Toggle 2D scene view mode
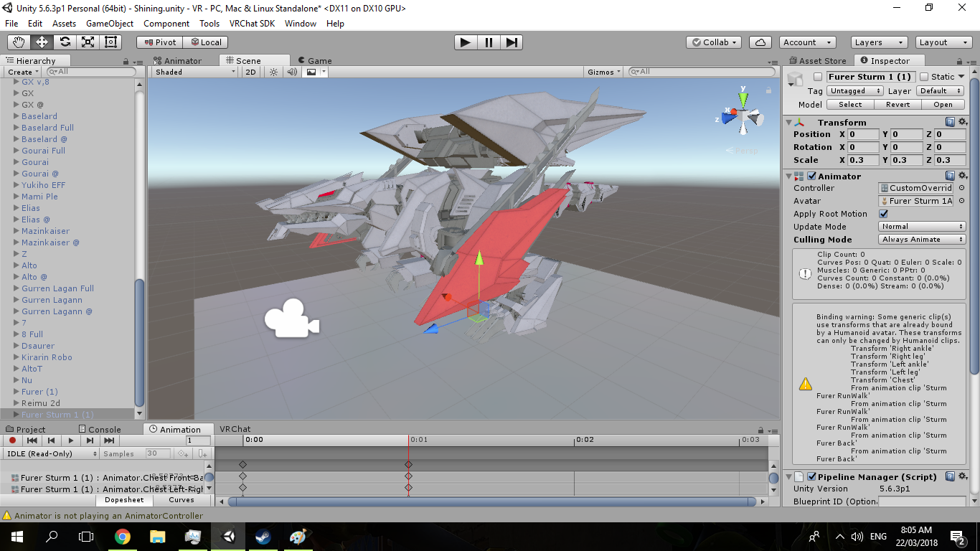Screen dimensions: 980x551 pos(250,72)
